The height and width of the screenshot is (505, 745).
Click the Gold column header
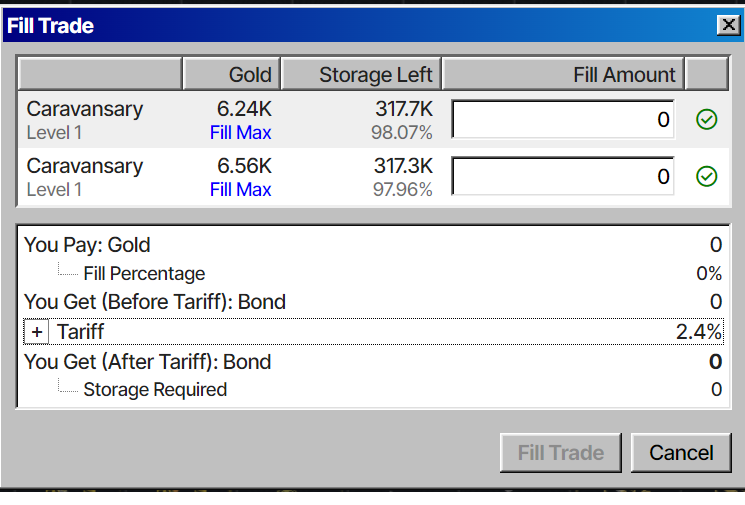click(231, 74)
